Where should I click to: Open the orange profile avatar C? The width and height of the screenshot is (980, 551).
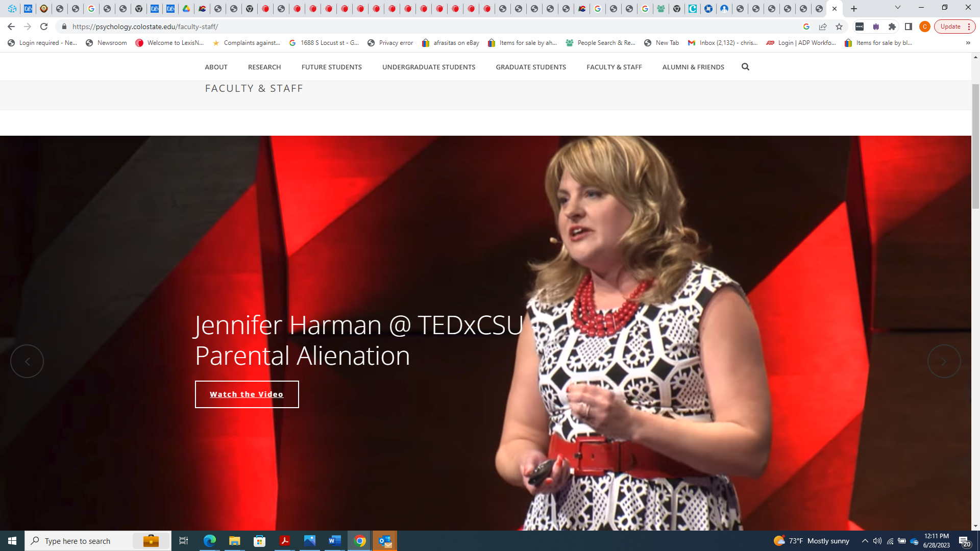click(925, 27)
